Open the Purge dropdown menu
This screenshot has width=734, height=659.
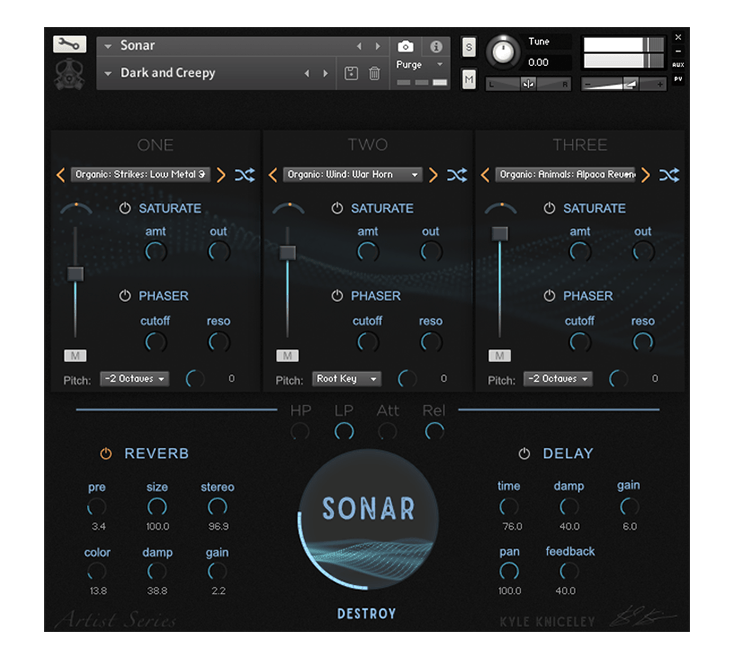(419, 65)
